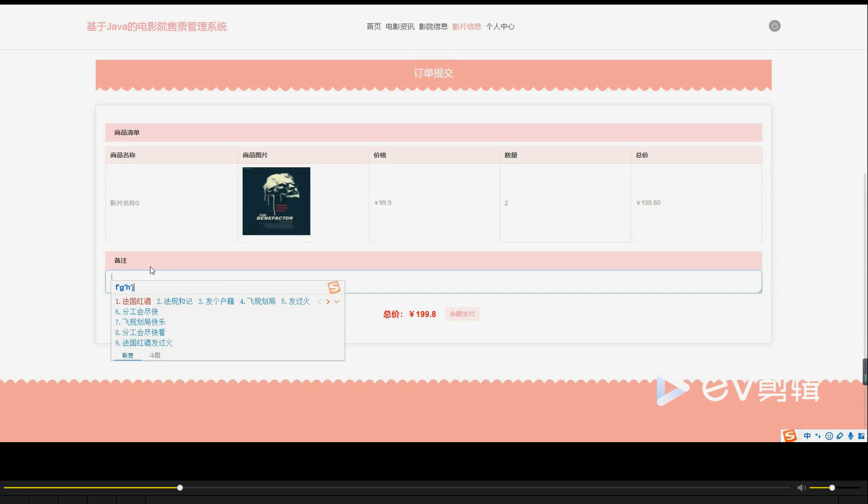Select candidate 6 分工会尽快
868x504 pixels.
coord(137,312)
